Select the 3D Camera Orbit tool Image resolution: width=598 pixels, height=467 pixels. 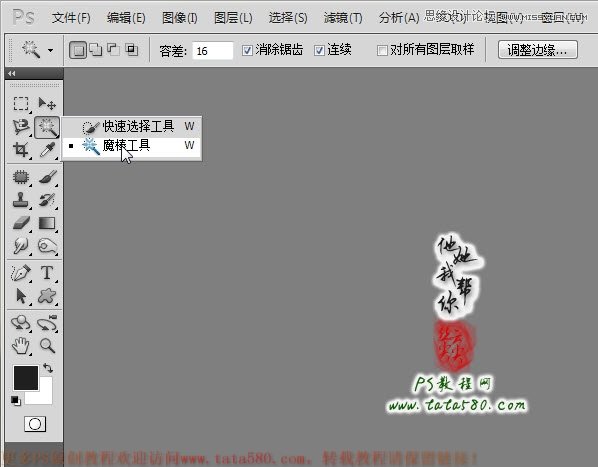pos(47,323)
